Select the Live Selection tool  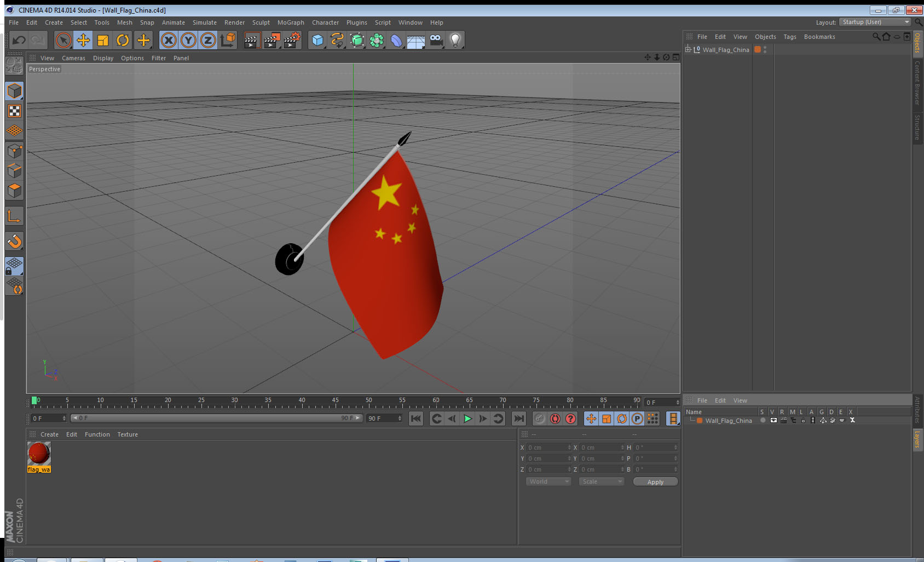point(63,40)
